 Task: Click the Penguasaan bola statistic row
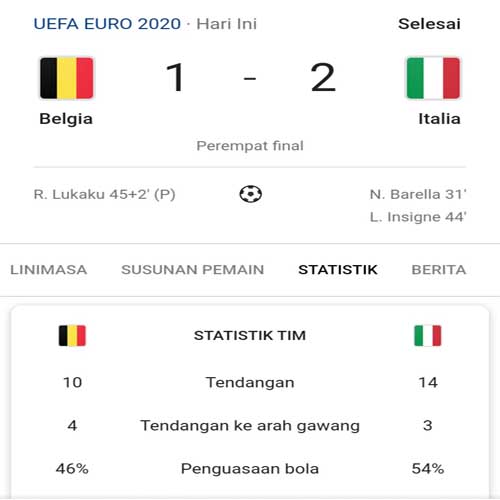point(250,469)
